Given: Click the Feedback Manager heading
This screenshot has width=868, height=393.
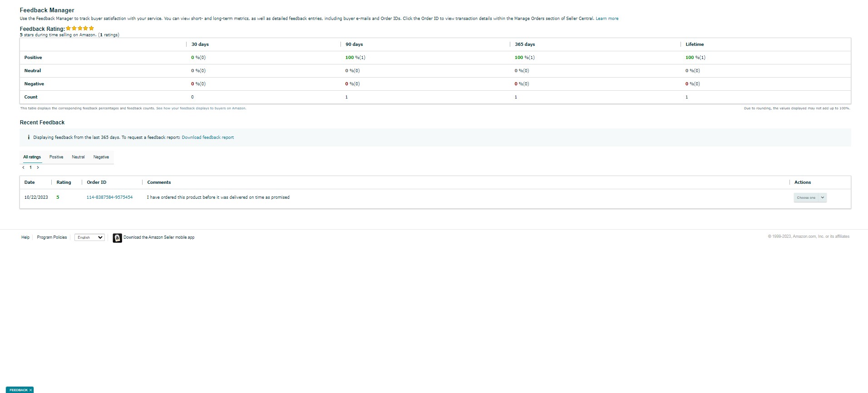Looking at the screenshot, I should tap(47, 10).
